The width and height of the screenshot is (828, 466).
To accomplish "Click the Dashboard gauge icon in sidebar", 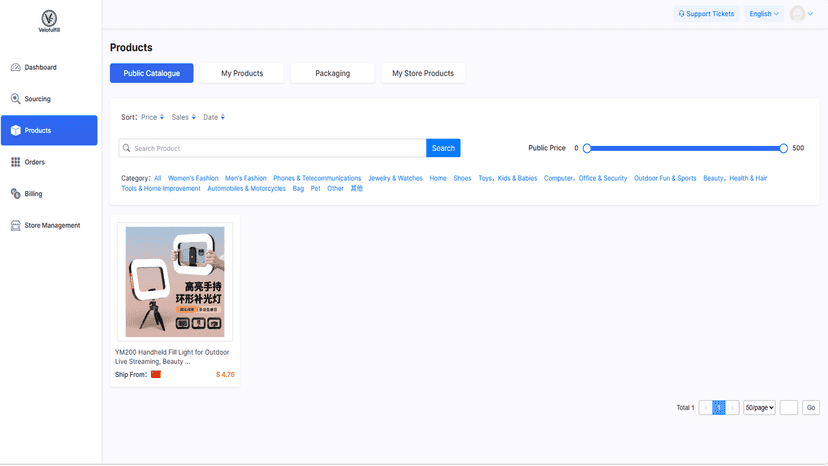I will coord(15,67).
